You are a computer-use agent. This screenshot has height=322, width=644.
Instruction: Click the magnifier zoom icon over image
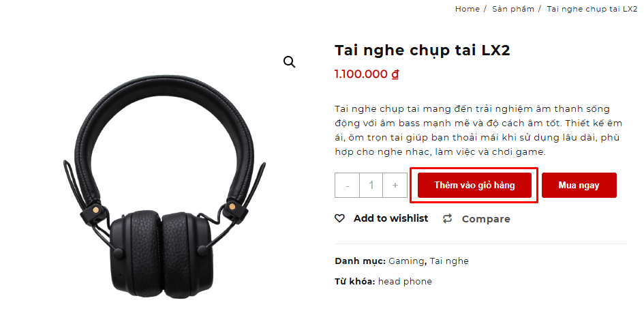click(x=290, y=62)
